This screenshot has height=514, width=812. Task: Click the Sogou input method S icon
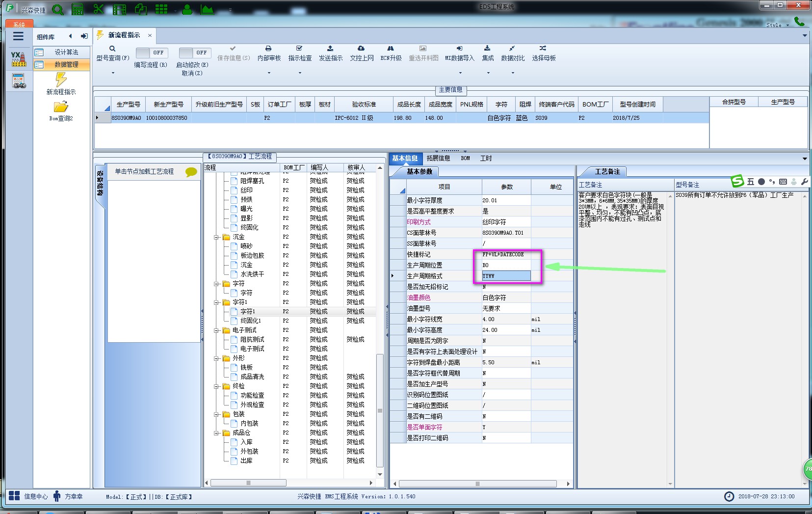click(x=738, y=181)
